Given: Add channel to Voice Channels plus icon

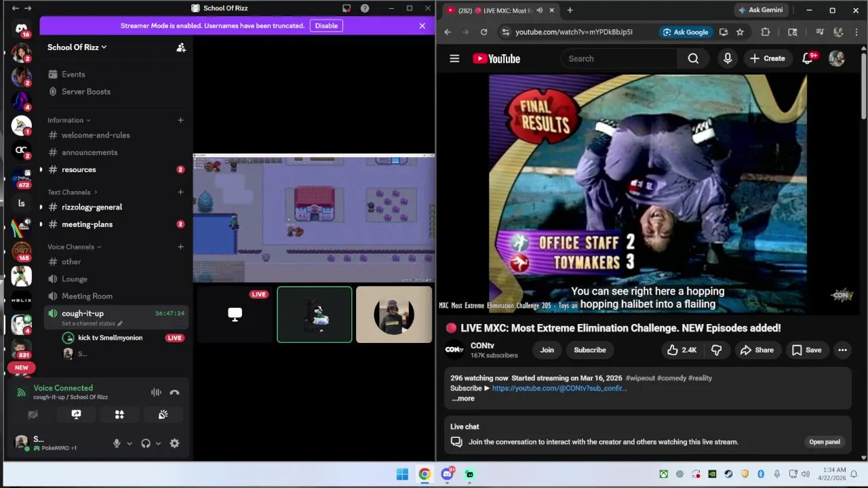Looking at the screenshot, I should 180,247.
